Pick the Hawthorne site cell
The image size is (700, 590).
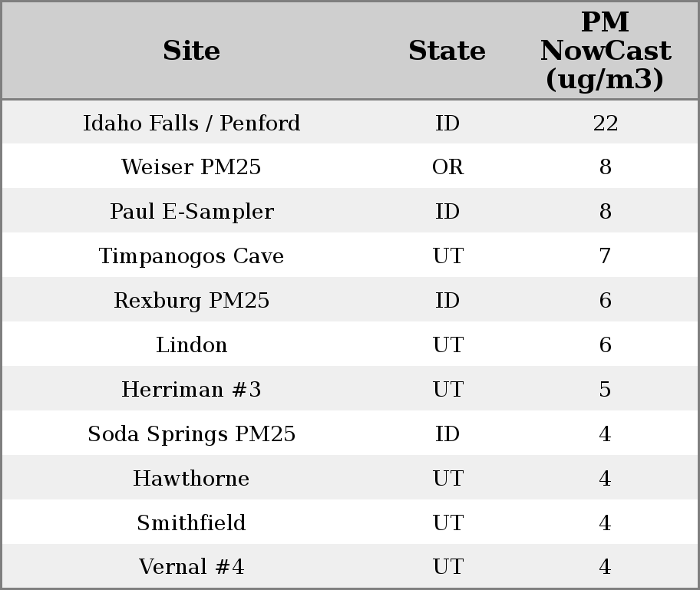pos(191,479)
